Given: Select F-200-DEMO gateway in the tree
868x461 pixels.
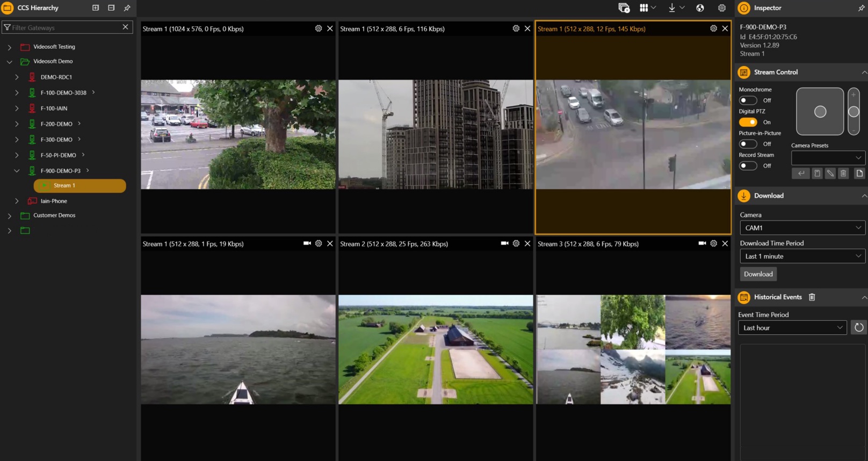Looking at the screenshot, I should [56, 124].
